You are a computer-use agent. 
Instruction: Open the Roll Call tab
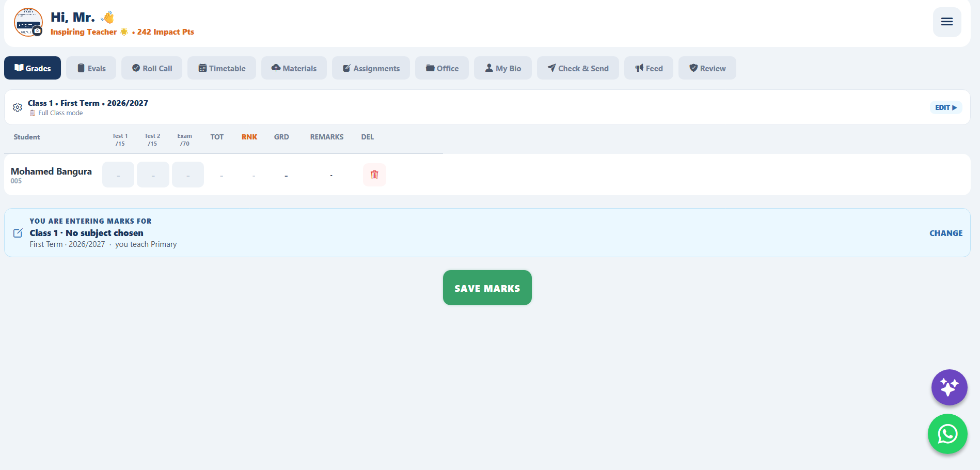(x=152, y=68)
